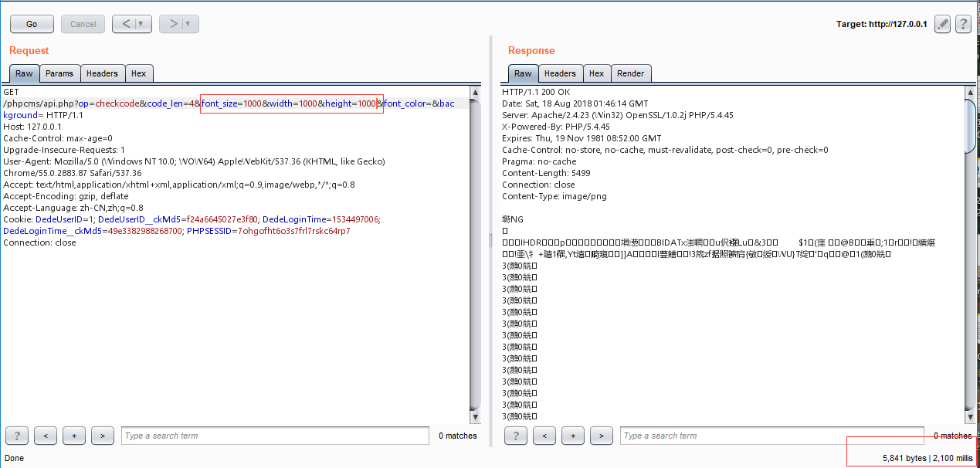
Task: Go to previous match in request search
Action: coord(46,436)
